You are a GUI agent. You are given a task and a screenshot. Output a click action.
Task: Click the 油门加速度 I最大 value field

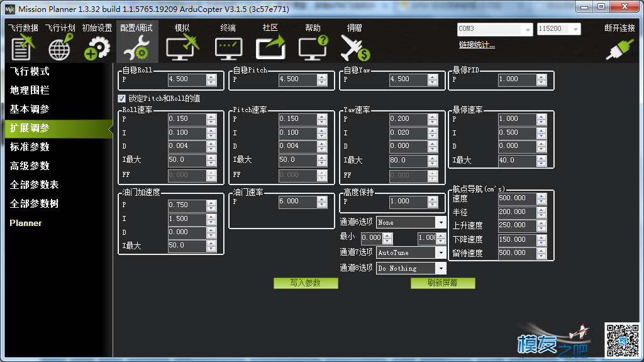click(192, 246)
